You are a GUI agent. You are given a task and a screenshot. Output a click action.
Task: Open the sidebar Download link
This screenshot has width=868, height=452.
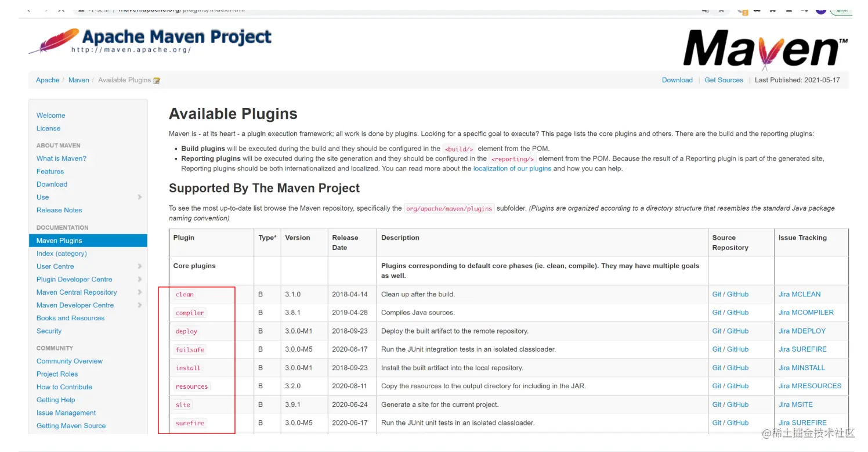pyautogui.click(x=52, y=185)
